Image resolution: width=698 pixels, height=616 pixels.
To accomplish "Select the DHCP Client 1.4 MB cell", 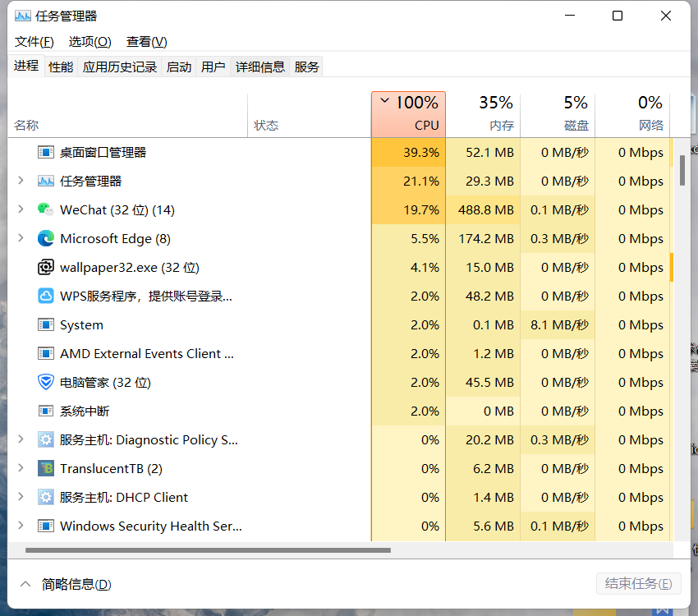I will point(484,497).
